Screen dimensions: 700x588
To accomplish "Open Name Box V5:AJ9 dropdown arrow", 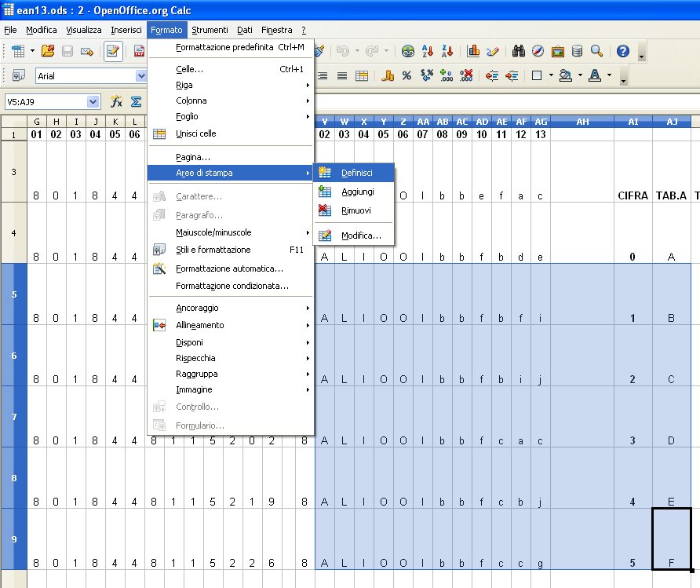I will [93, 102].
